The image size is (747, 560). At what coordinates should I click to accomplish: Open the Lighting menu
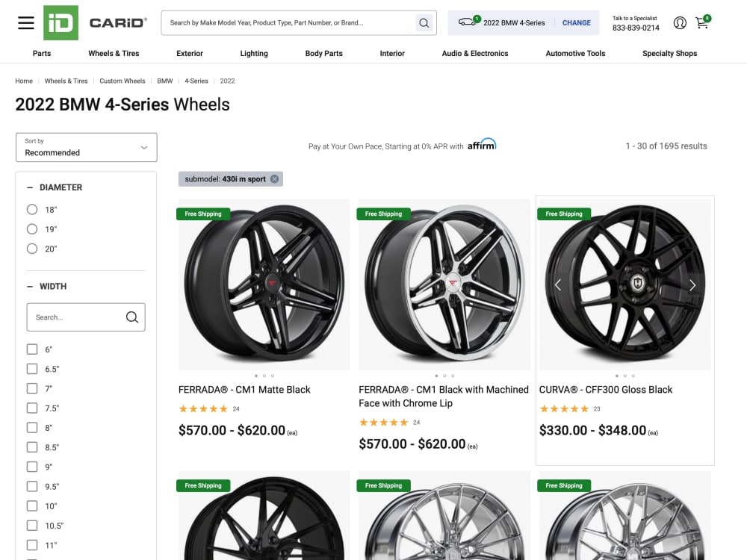[x=254, y=53]
